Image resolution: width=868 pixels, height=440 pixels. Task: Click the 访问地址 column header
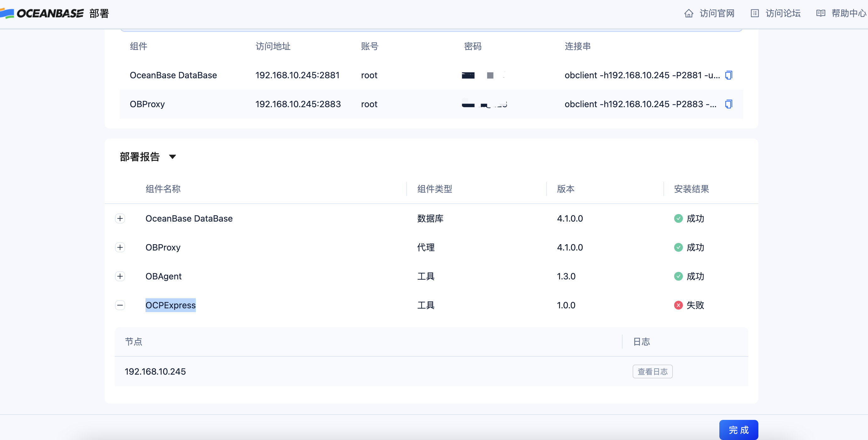pyautogui.click(x=273, y=46)
